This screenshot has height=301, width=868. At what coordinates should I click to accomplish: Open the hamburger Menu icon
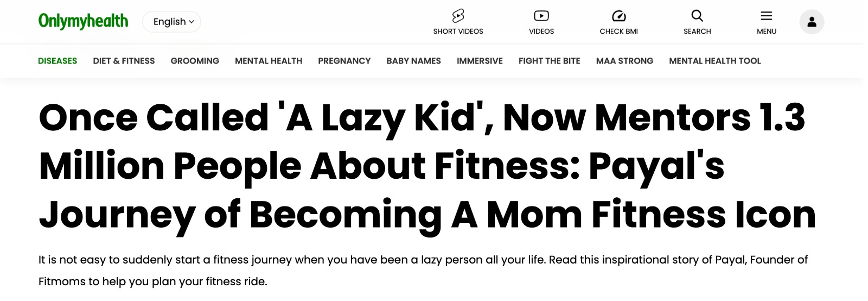(766, 16)
